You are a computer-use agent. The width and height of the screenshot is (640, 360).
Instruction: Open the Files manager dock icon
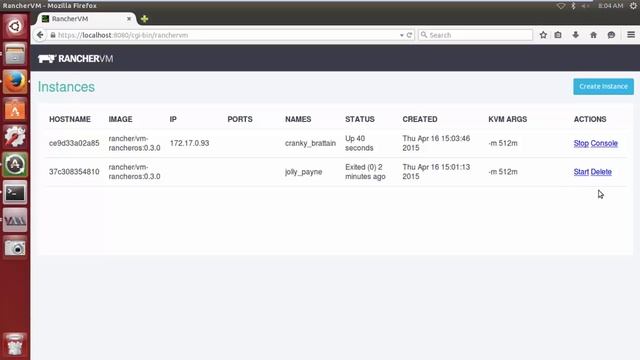(15, 54)
